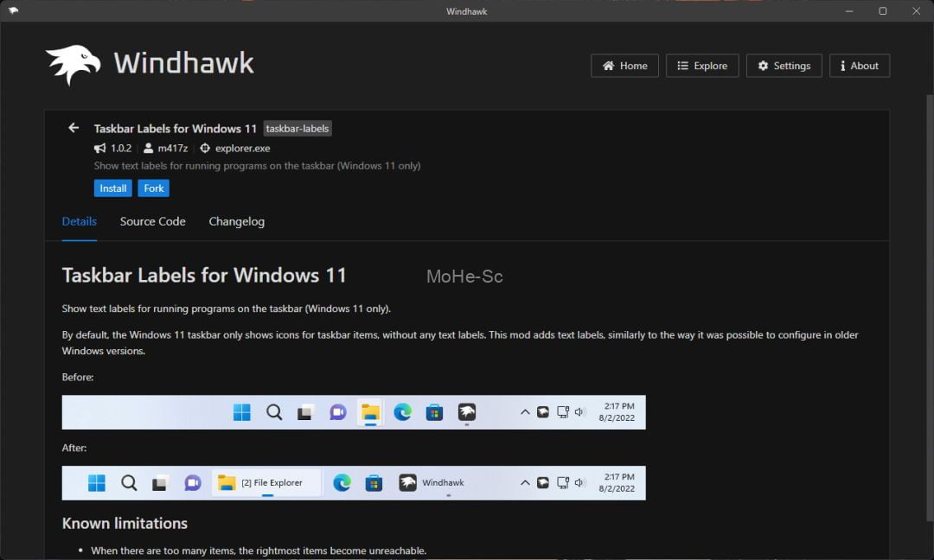The image size is (934, 560).
Task: Open Windhawk Settings
Action: click(x=784, y=66)
